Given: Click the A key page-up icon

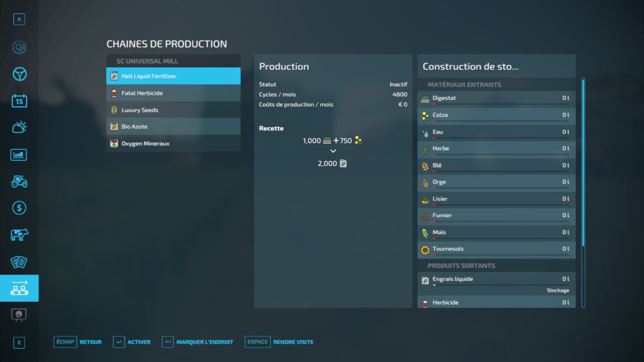Looking at the screenshot, I should (19, 20).
